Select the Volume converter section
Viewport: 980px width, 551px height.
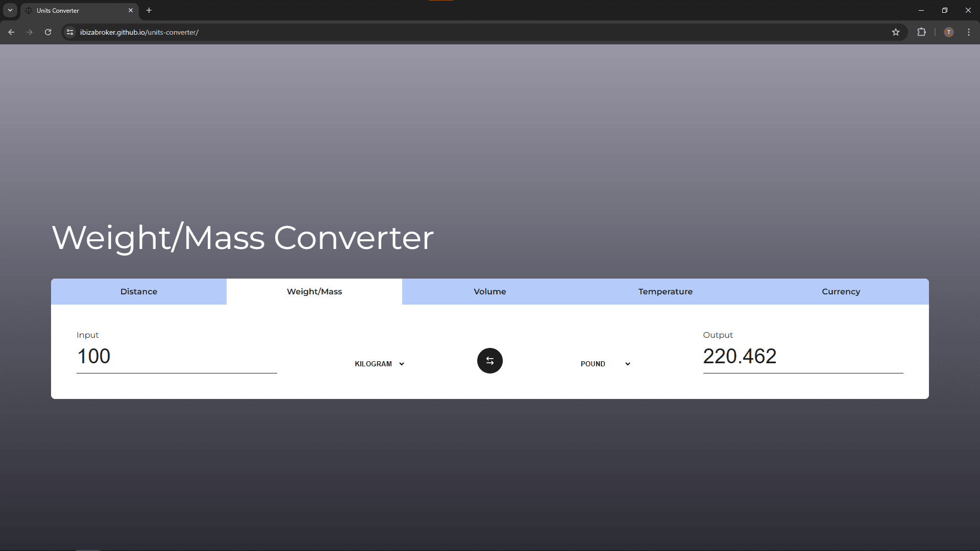pos(490,291)
